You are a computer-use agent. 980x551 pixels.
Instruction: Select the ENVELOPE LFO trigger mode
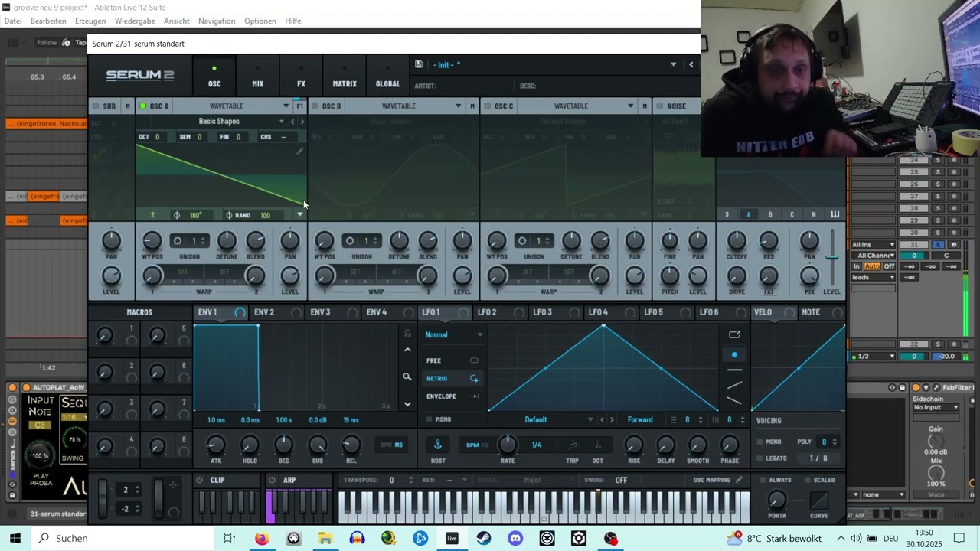coord(452,396)
